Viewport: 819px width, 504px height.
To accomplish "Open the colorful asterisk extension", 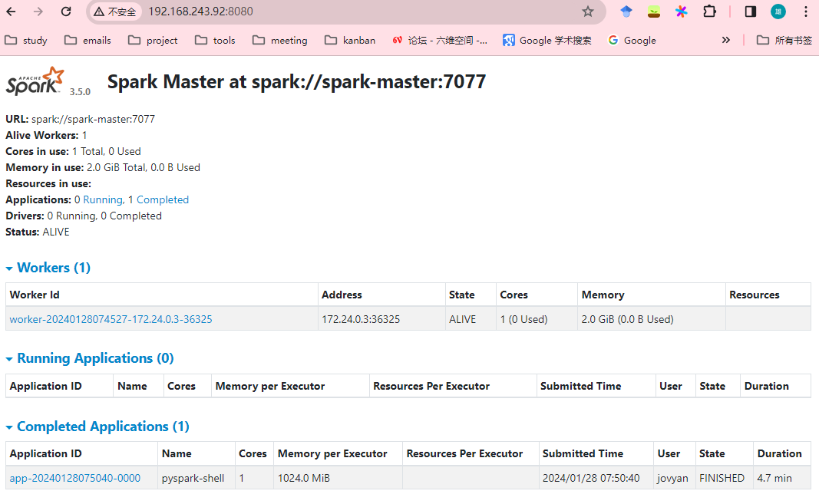I will point(681,12).
